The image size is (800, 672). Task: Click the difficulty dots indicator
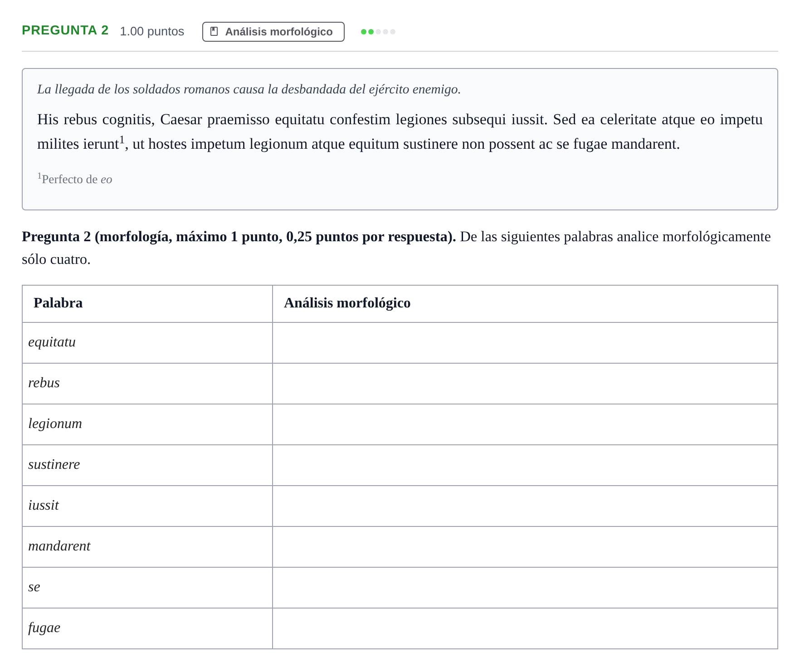[378, 32]
